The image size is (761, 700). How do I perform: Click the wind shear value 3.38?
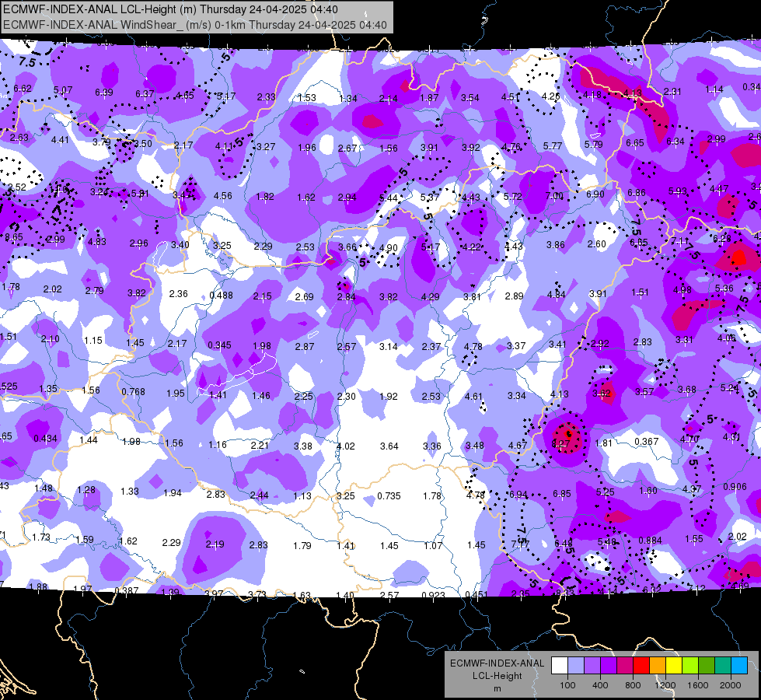tap(303, 446)
